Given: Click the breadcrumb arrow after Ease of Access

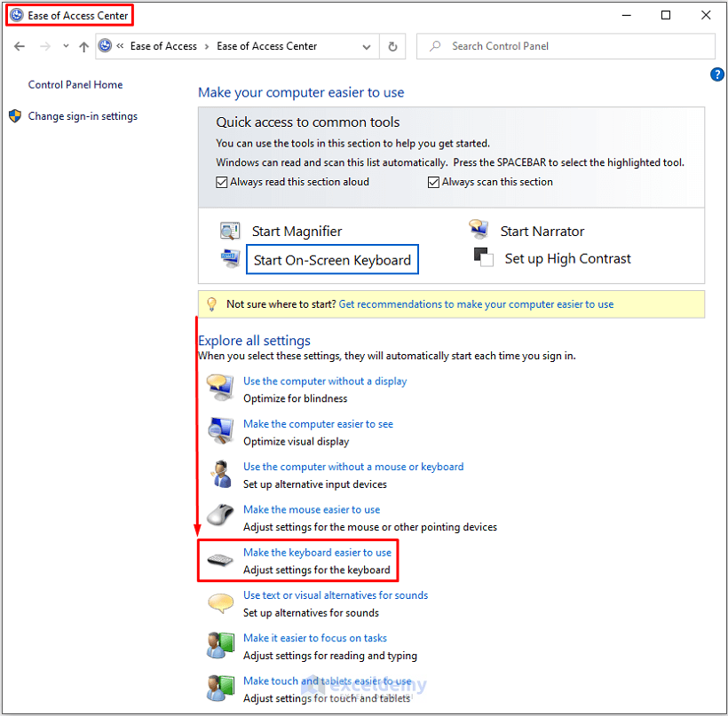Looking at the screenshot, I should pos(207,46).
